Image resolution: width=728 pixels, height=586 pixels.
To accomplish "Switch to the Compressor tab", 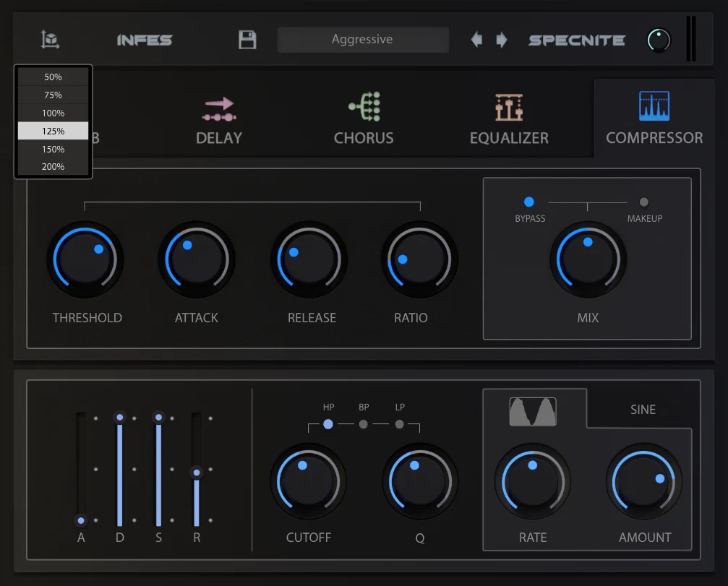I will (x=654, y=119).
